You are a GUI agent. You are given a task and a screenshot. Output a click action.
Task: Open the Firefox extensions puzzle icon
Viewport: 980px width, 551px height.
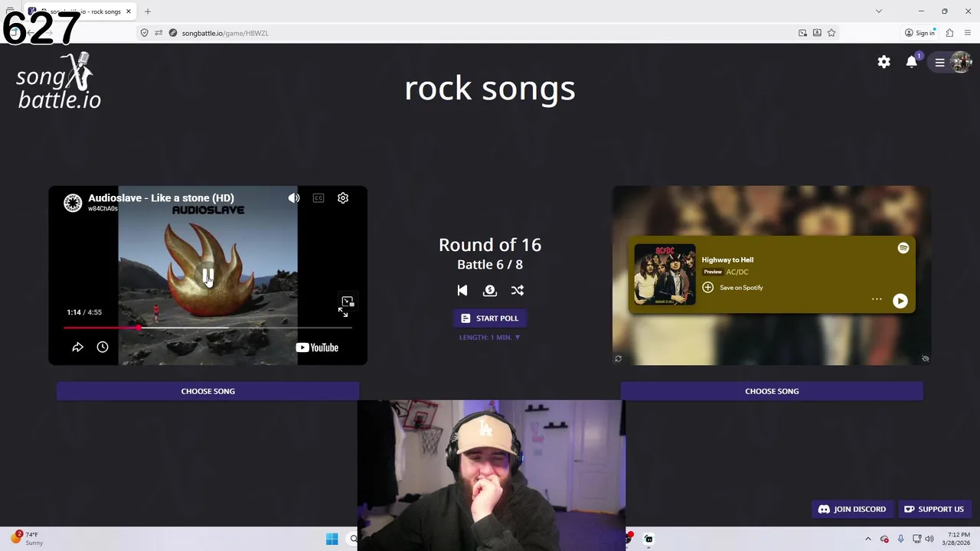pos(949,33)
